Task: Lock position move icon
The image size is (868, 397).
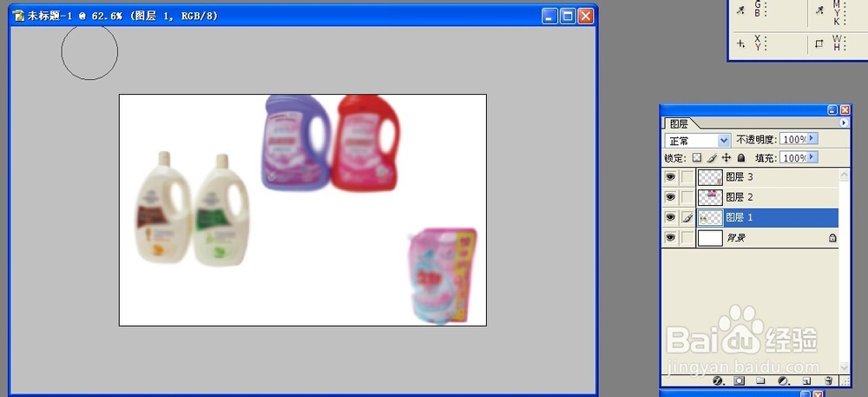Action: 727,158
